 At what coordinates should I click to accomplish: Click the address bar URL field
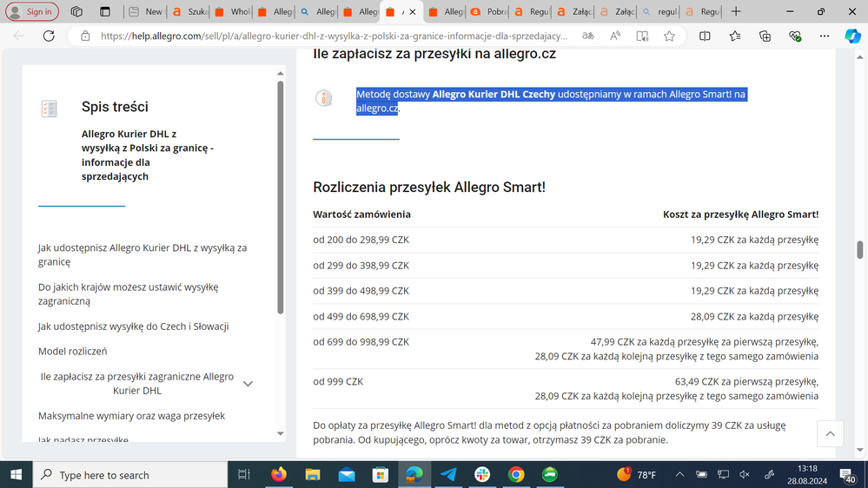[x=334, y=36]
